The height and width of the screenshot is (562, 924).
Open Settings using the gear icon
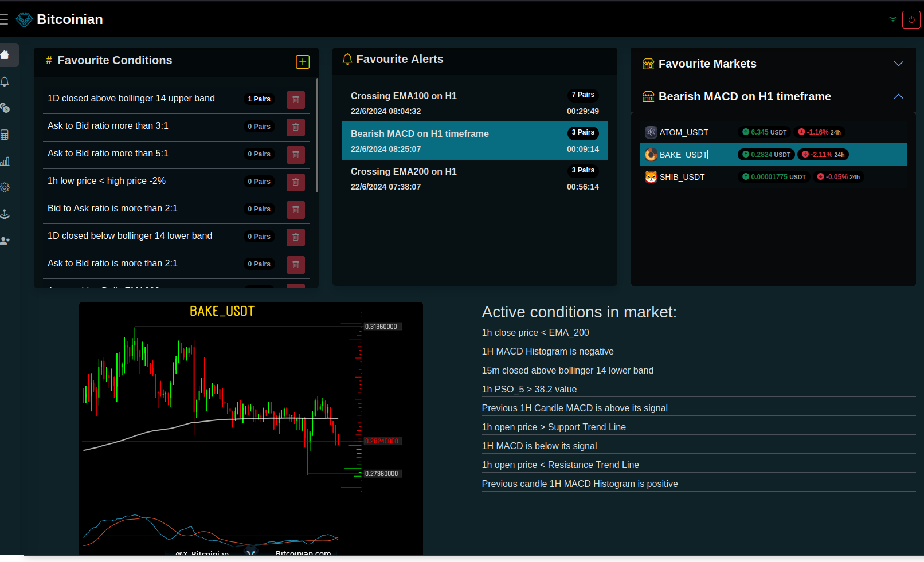point(6,187)
